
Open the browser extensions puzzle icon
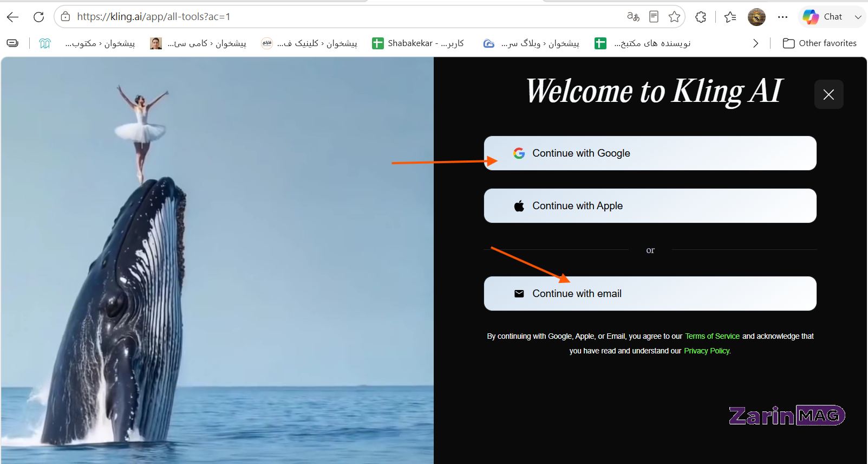click(701, 17)
